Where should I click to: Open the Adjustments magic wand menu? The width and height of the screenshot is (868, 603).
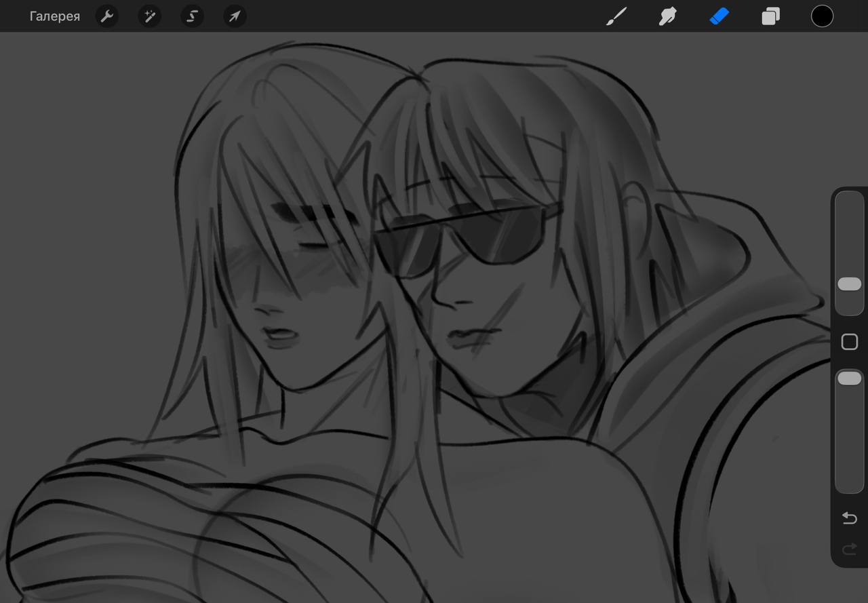pos(149,16)
